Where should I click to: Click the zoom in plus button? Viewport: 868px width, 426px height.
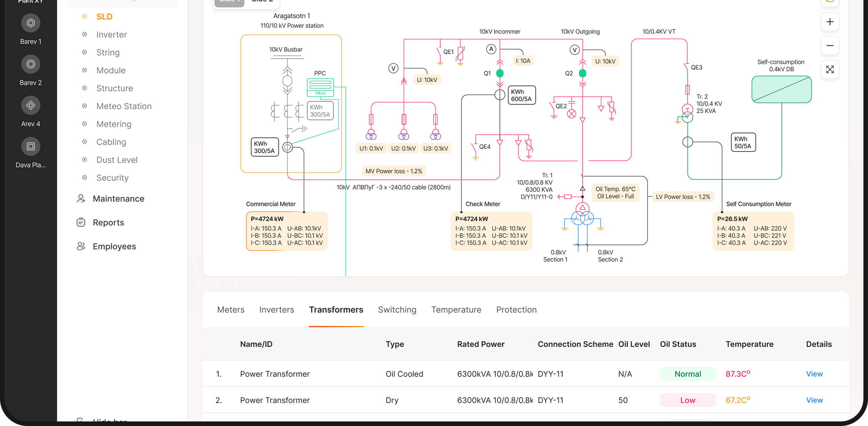[830, 22]
